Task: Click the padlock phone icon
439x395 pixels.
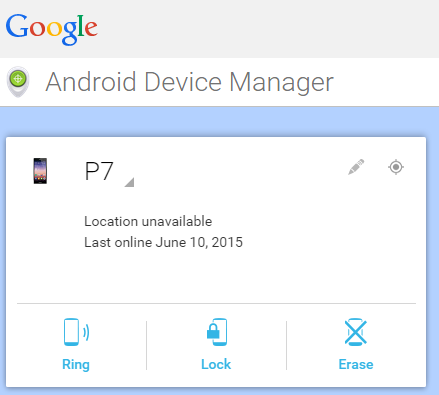Action: [217, 332]
